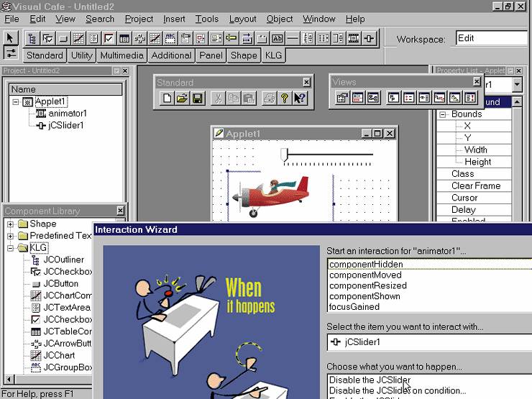Viewport: 532px width, 399px height.
Task: Select the Cursor property row
Action: click(x=474, y=198)
